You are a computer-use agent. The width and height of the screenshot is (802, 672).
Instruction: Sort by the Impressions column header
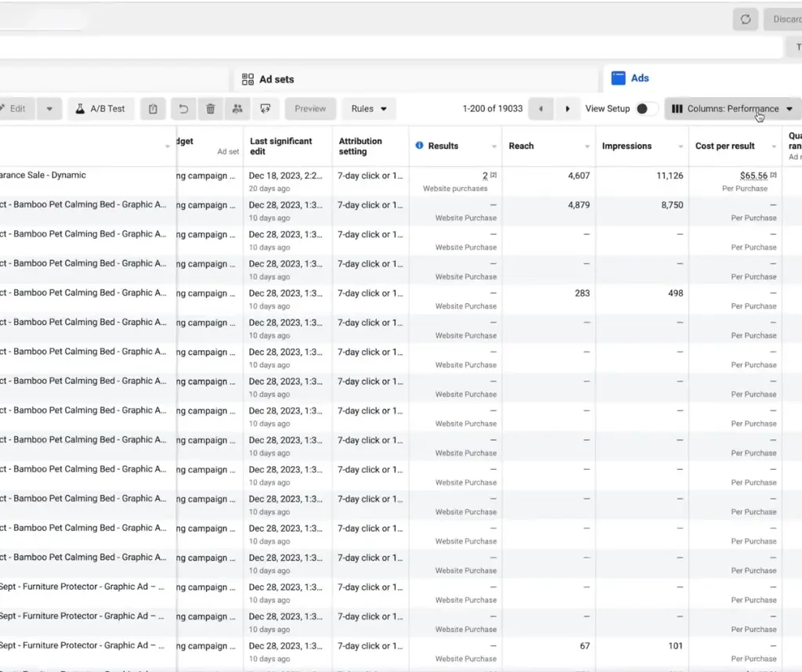tap(627, 146)
